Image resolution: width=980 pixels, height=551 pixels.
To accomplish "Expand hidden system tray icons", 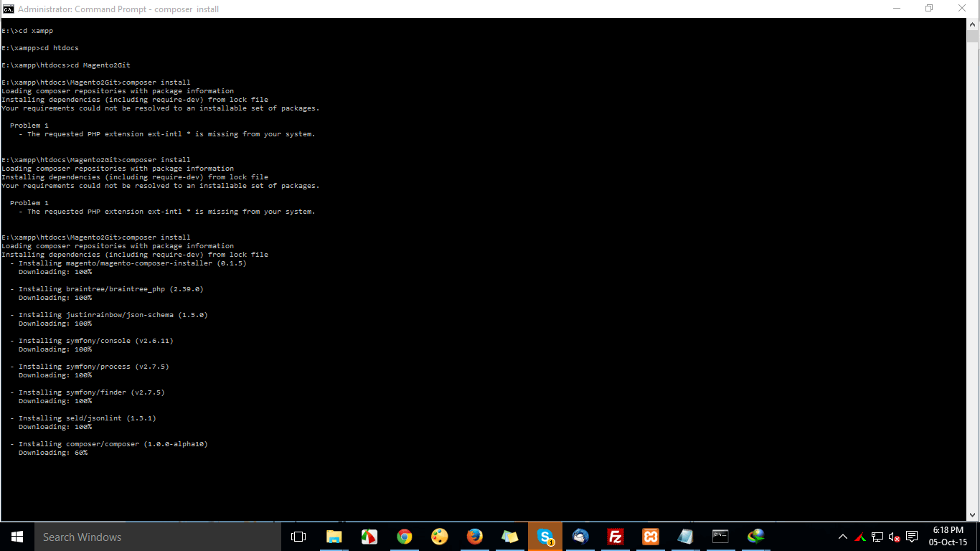I will coord(842,537).
